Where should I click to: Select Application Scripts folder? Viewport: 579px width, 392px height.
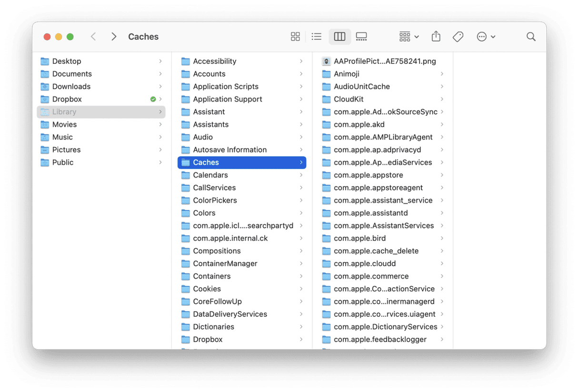click(x=242, y=86)
